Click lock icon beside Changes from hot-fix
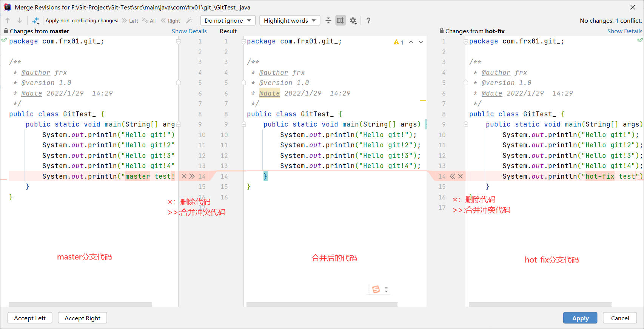644x329 pixels. (x=442, y=31)
